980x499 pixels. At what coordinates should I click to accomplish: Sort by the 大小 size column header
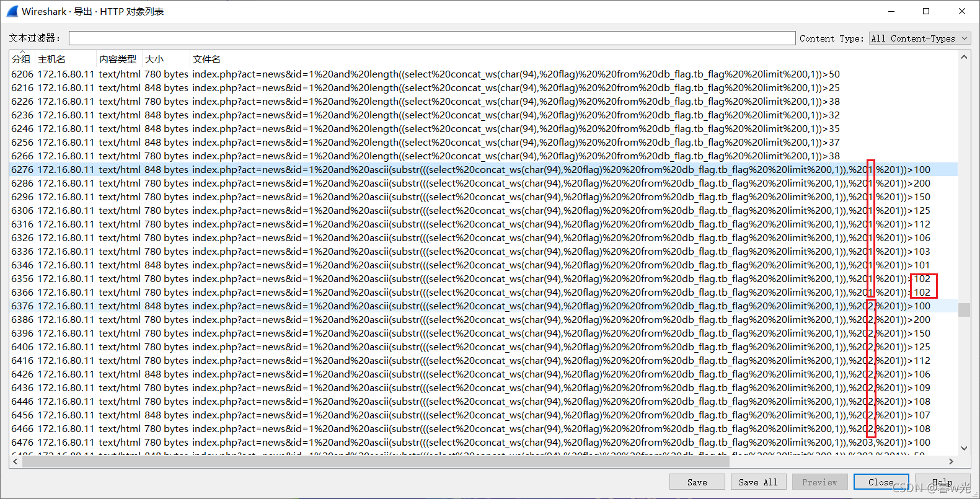[x=166, y=59]
